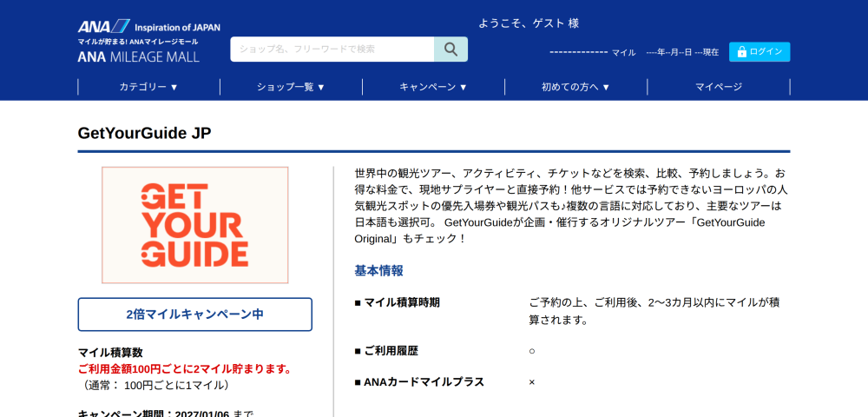
Task: Click the magnifier search icon button
Action: click(x=450, y=50)
